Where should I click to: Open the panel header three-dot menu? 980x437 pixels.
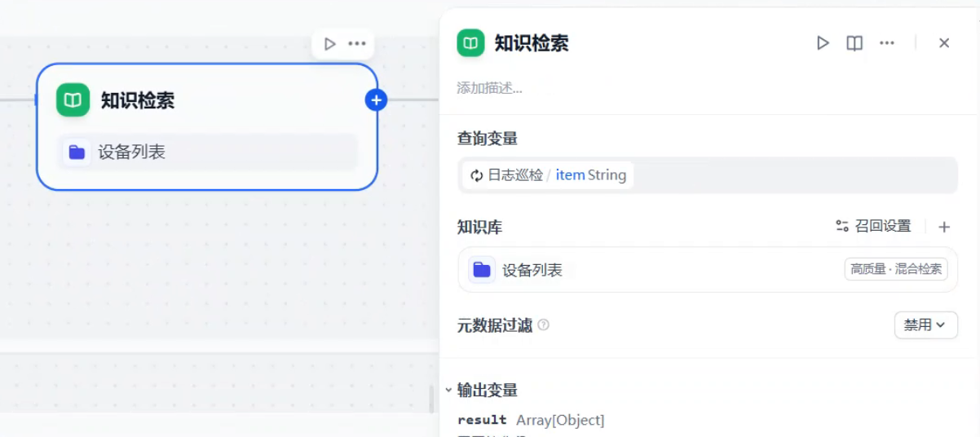887,43
